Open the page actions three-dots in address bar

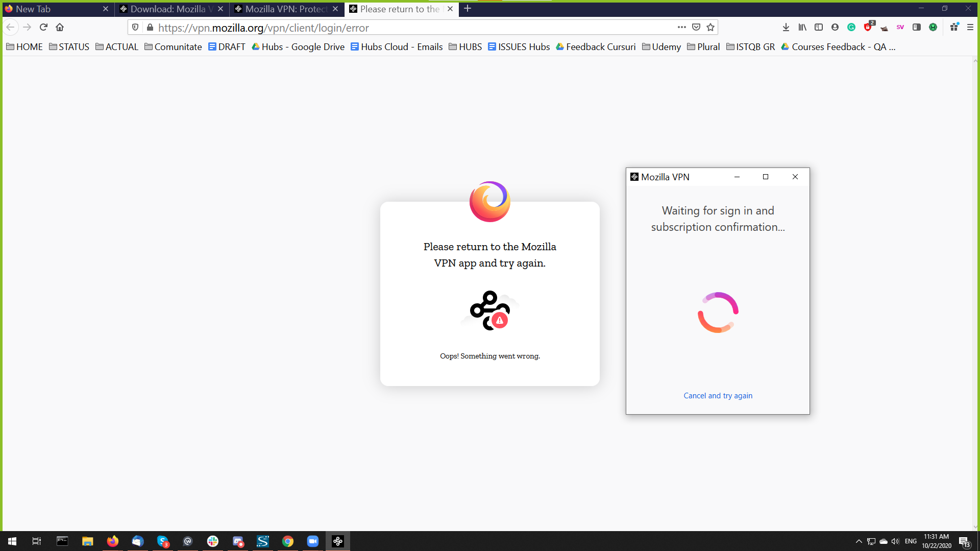(x=682, y=27)
